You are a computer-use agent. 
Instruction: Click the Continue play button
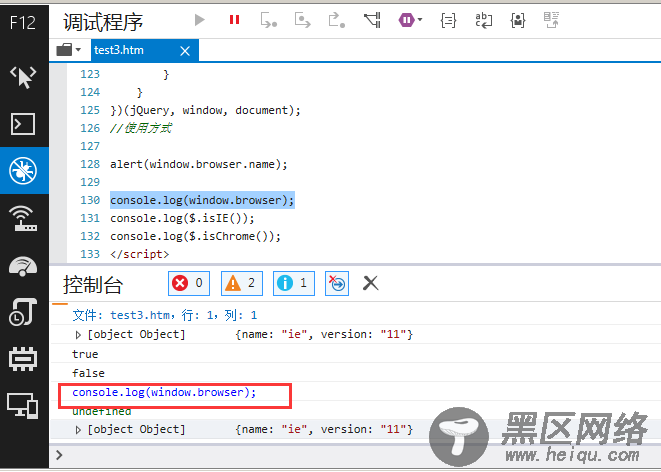[x=199, y=20]
